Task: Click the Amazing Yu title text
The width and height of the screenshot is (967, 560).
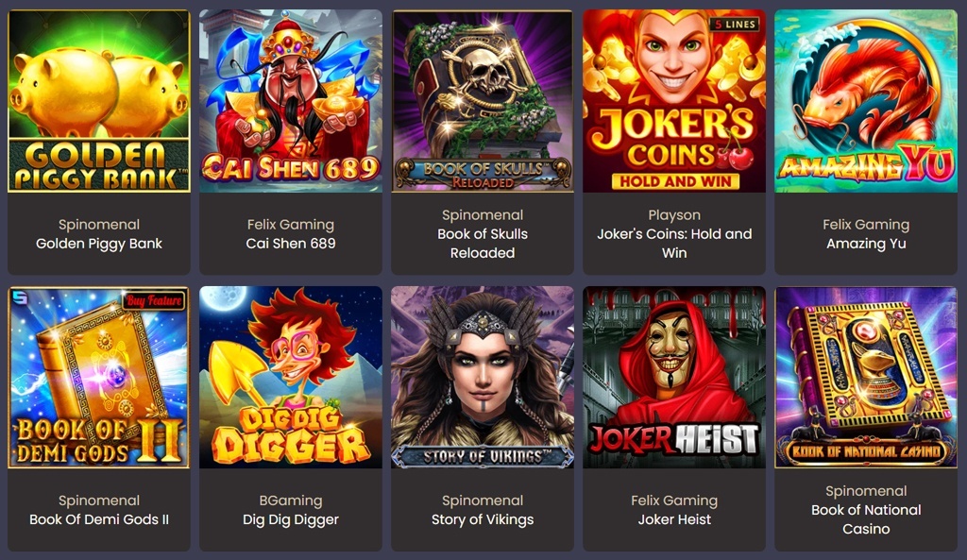Action: [866, 244]
